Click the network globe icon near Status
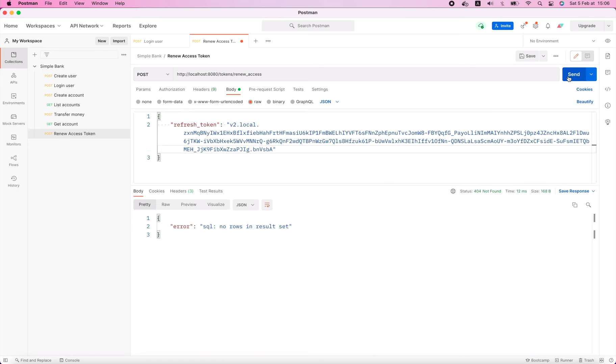This screenshot has width=616, height=364. (453, 191)
